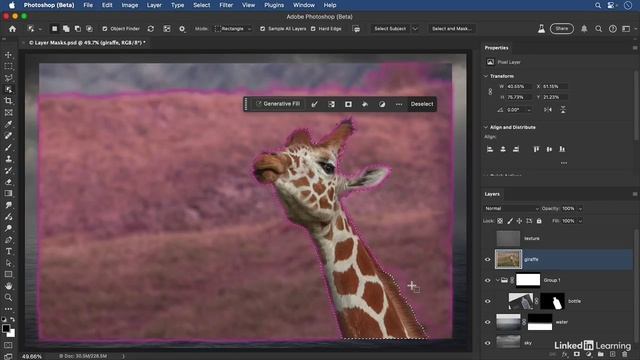The width and height of the screenshot is (640, 360).
Task: Click the Deselect button
Action: [x=422, y=104]
